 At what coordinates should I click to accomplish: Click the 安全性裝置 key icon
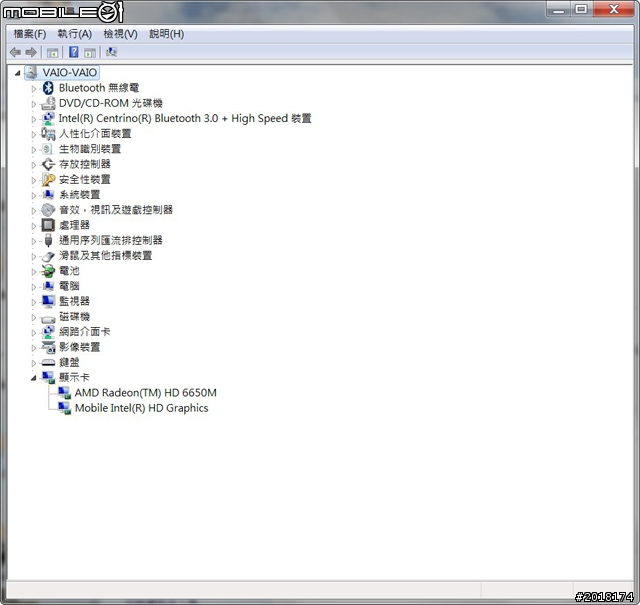pyautogui.click(x=48, y=180)
